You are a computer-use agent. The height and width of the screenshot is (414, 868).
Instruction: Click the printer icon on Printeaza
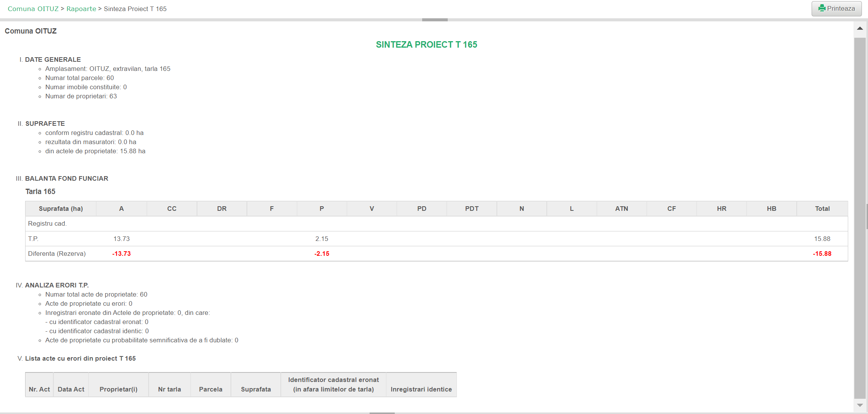pyautogui.click(x=822, y=8)
